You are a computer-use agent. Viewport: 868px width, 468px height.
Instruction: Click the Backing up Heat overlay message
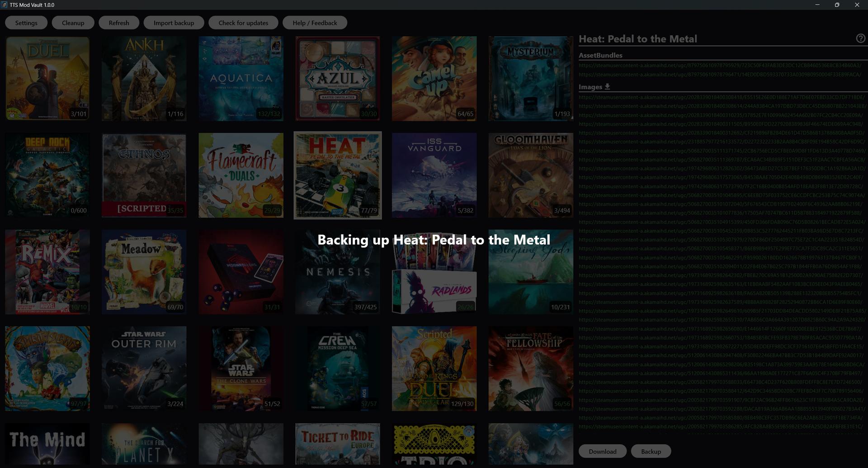click(434, 240)
